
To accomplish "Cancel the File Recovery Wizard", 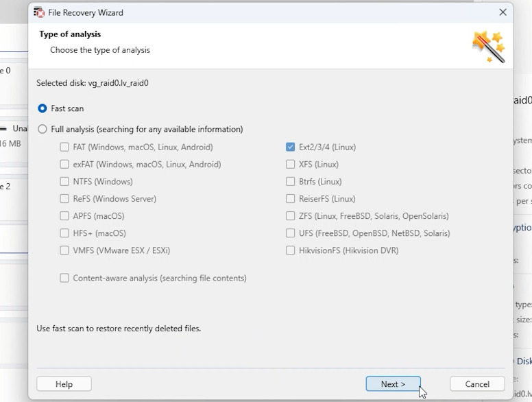I will (477, 384).
